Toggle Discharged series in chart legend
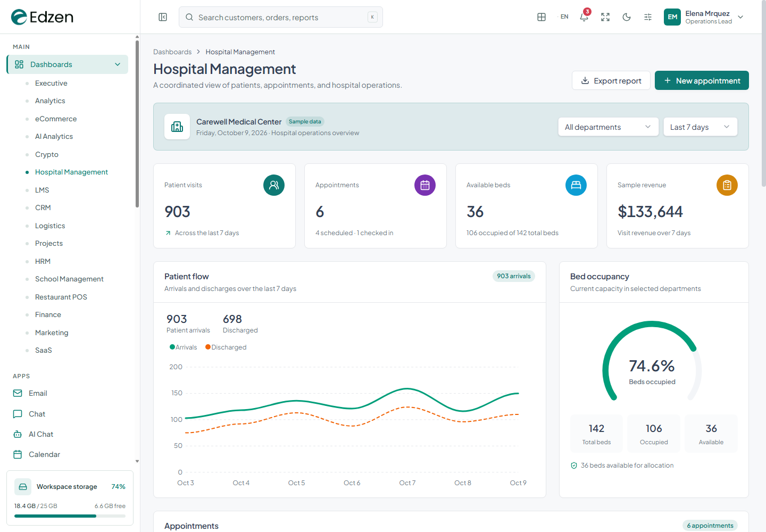766x532 pixels. 226,347
